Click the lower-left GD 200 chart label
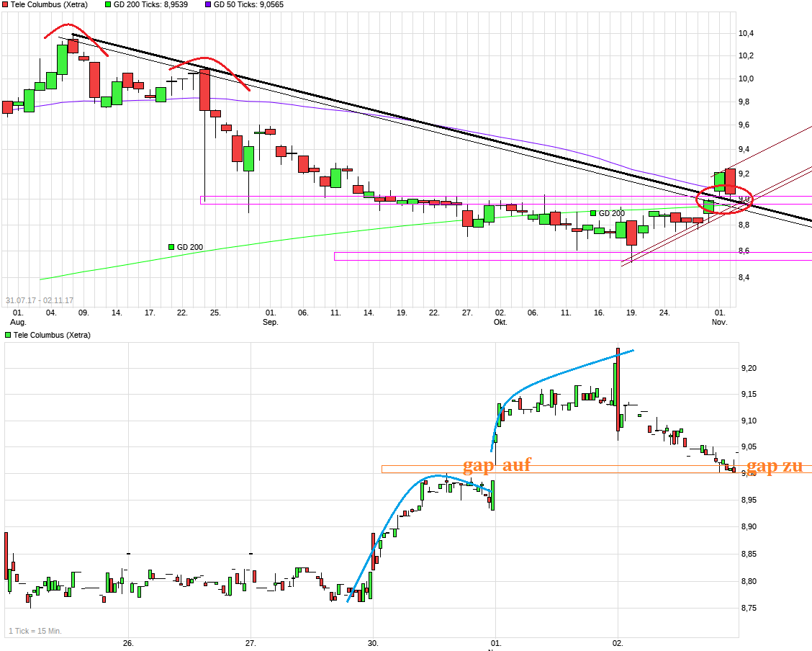 point(189,247)
